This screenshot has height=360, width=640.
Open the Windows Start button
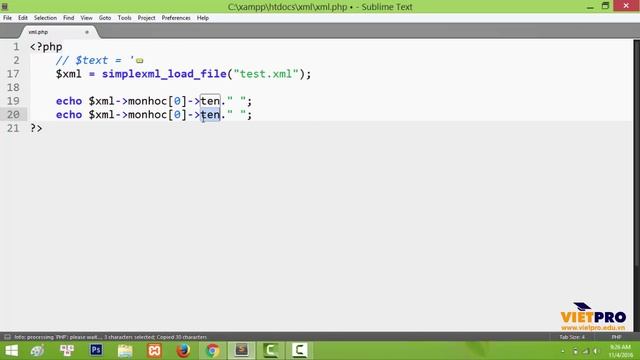coord(11,351)
